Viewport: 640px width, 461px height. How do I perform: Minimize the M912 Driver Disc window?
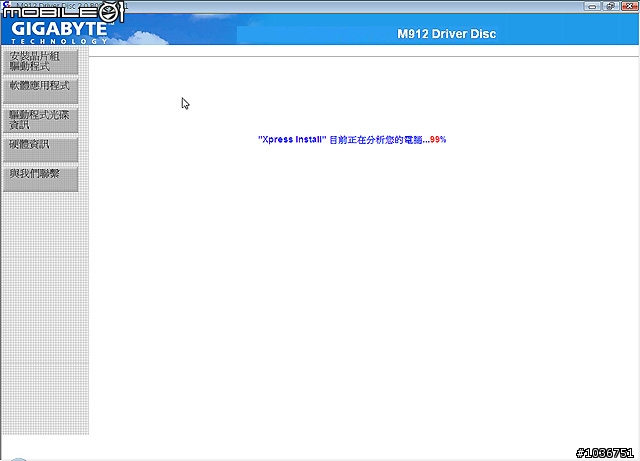pyautogui.click(x=592, y=6)
